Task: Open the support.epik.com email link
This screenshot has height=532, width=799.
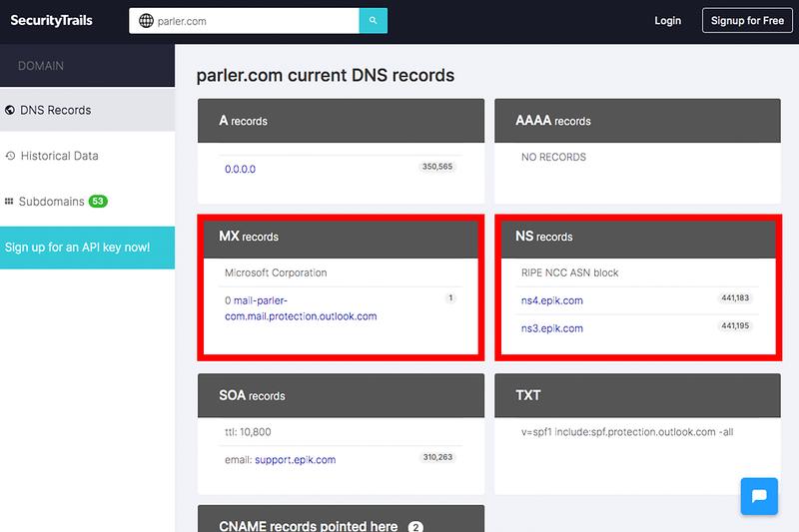Action: tap(295, 460)
